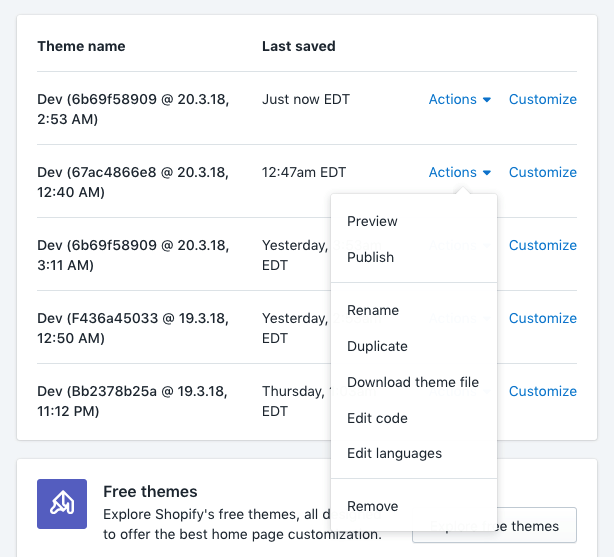
Task: Customize the Dev Bb2378b25a theme
Action: coord(543,391)
